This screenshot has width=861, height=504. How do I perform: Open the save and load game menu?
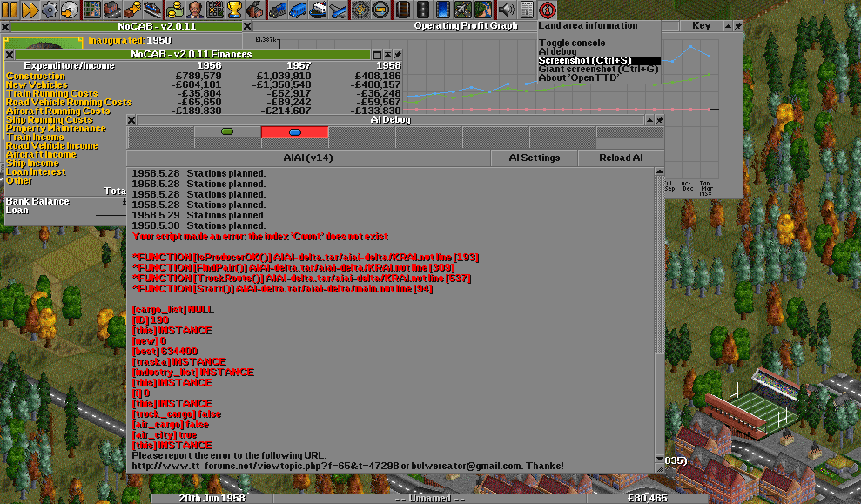click(69, 10)
